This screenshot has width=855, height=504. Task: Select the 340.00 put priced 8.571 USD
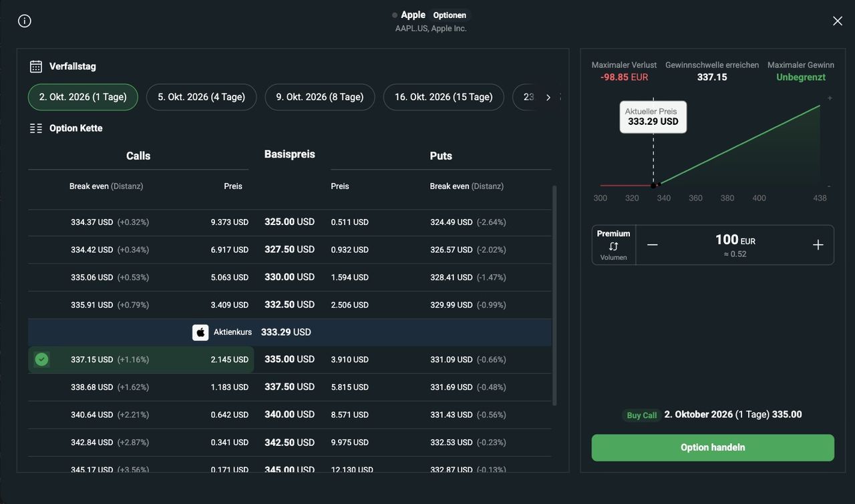(440, 415)
